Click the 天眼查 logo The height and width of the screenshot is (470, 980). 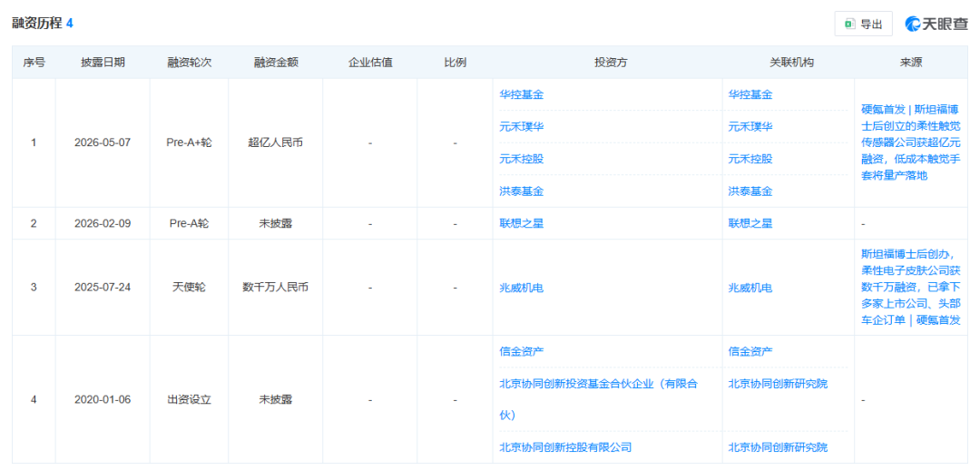point(936,24)
